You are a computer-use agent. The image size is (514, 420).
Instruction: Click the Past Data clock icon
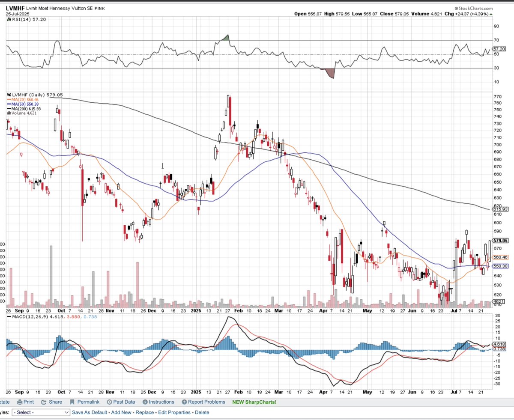[110, 402]
